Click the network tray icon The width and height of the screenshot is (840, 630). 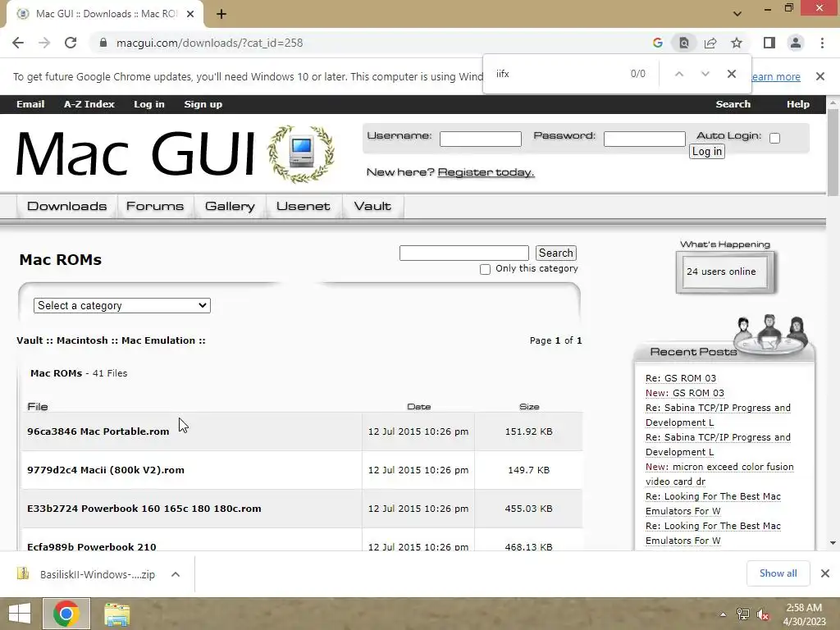743,614
